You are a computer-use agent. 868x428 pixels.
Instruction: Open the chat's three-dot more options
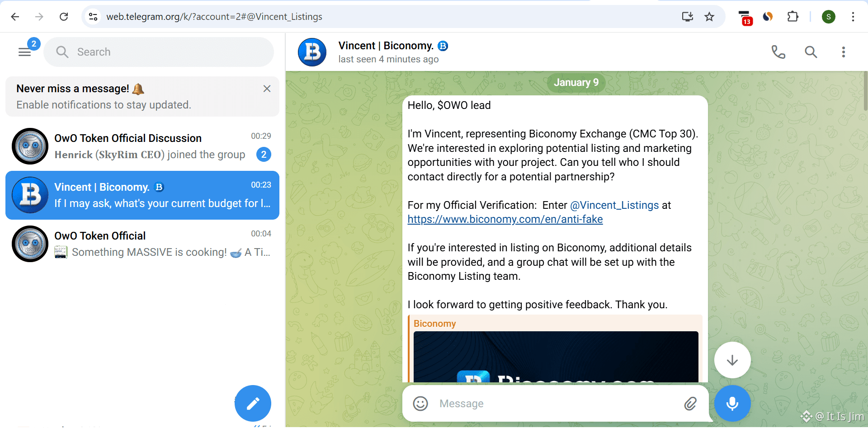tap(843, 52)
